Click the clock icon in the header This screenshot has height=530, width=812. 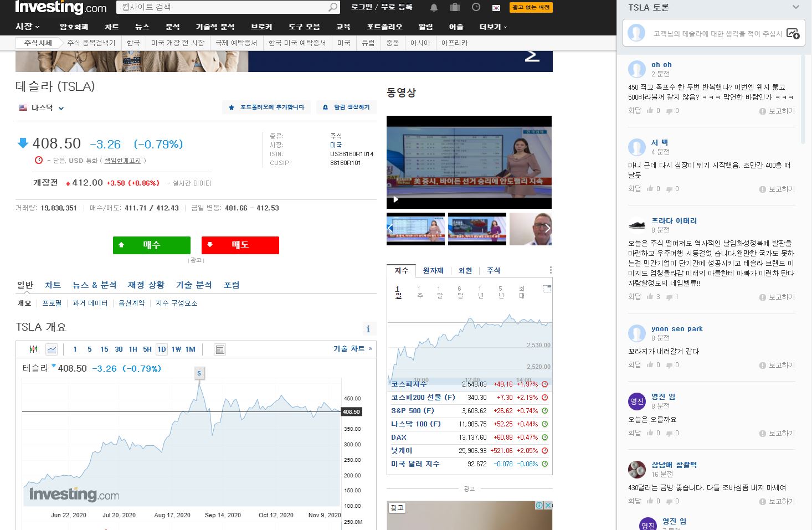click(476, 7)
